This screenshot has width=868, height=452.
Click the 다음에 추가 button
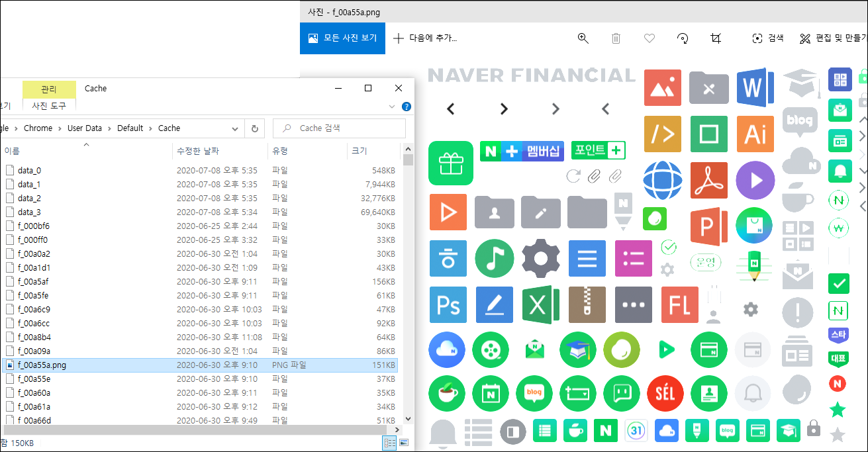pos(425,38)
